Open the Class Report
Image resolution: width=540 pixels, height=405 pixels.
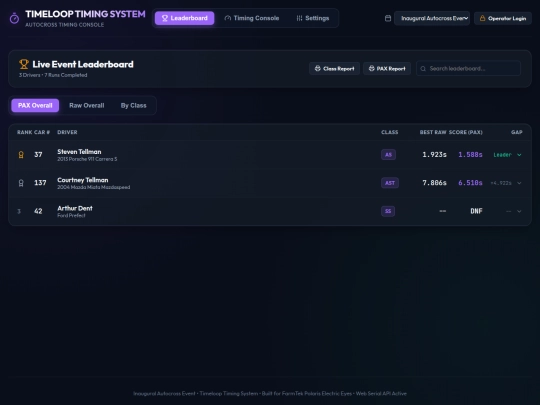coord(334,69)
